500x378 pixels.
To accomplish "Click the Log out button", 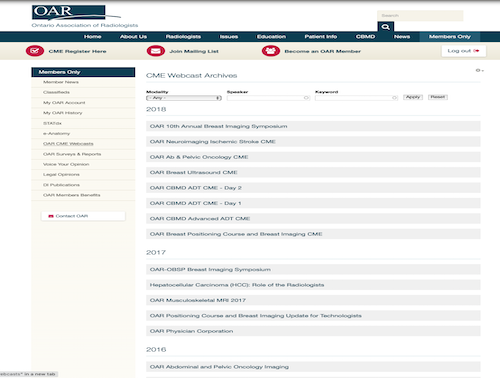I will (x=464, y=51).
